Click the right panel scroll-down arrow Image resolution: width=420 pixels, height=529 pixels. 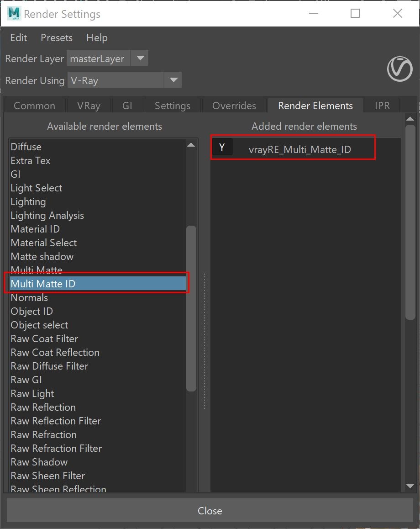[410, 486]
